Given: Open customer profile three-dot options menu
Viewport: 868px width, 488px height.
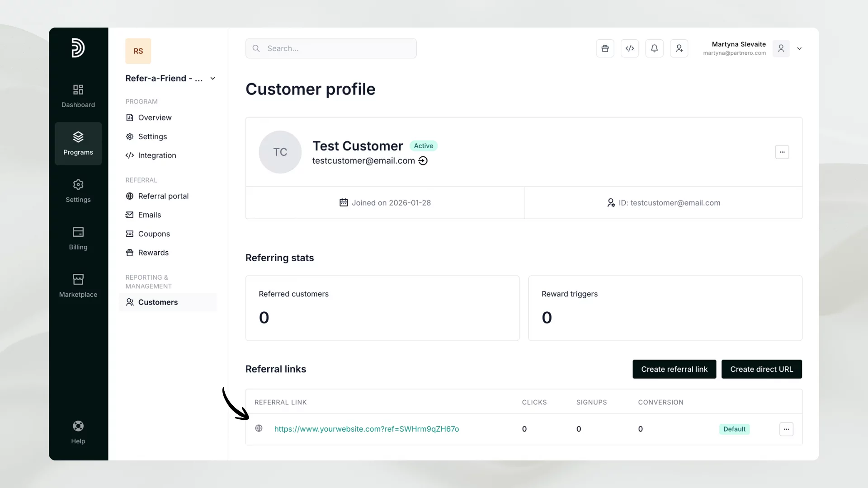Looking at the screenshot, I should click(782, 152).
